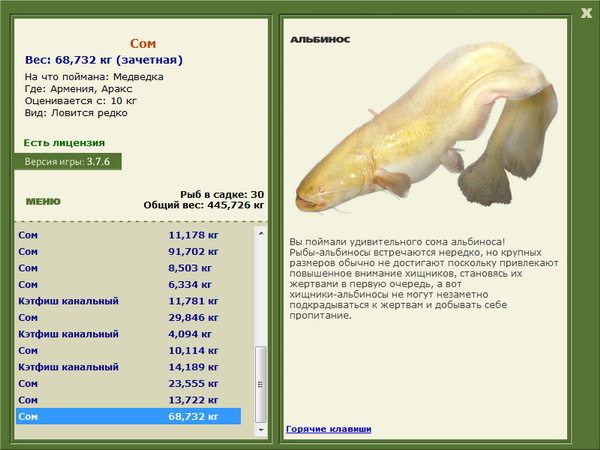
Task: Select the 29,846 кг Сом entry
Action: pos(129,318)
